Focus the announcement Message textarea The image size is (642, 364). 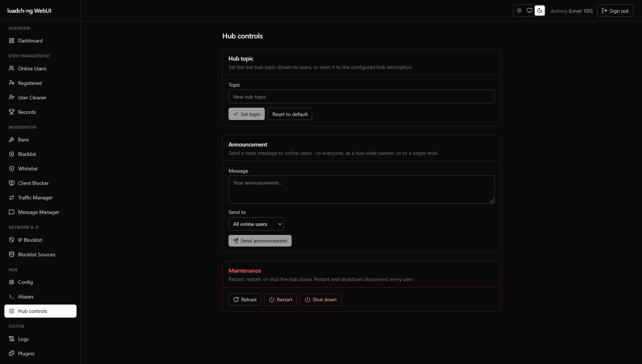pos(362,190)
